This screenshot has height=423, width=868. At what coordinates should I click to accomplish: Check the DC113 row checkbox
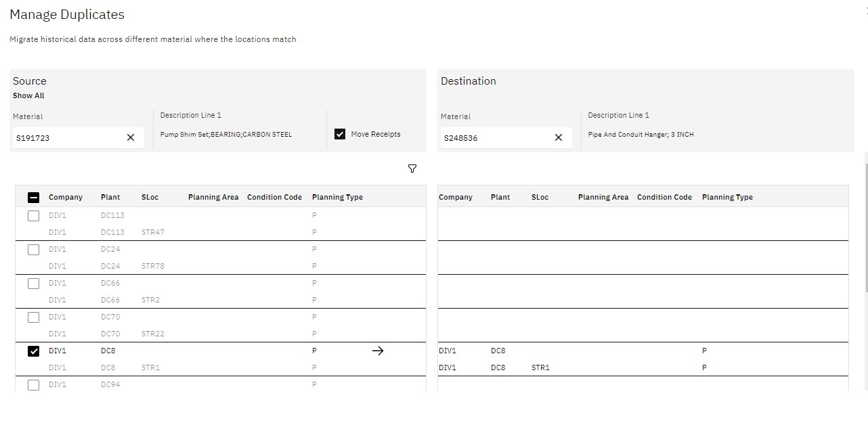[33, 215]
